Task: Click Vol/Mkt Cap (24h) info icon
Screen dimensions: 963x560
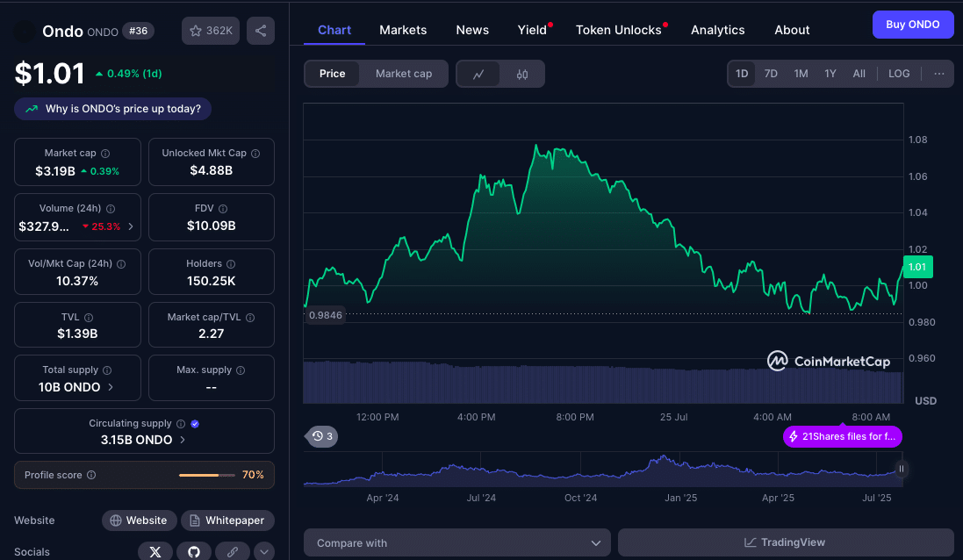Action: click(121, 264)
